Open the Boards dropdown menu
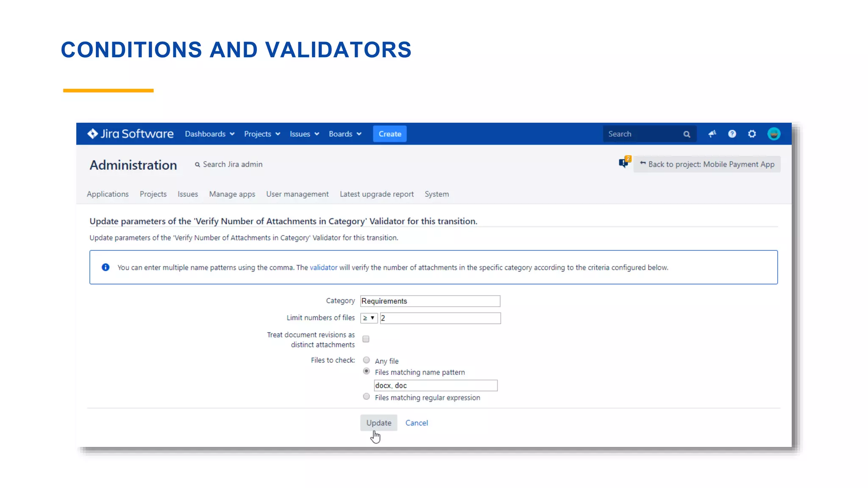 click(345, 134)
